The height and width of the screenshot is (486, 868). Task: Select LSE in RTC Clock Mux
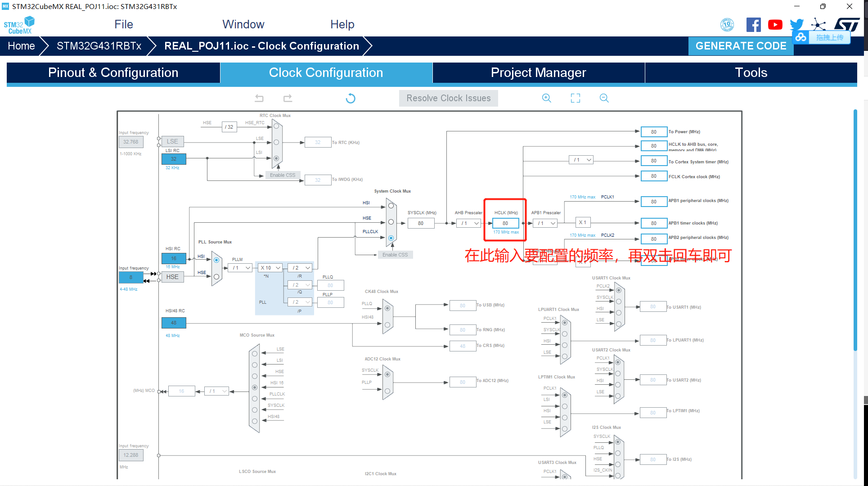click(276, 142)
